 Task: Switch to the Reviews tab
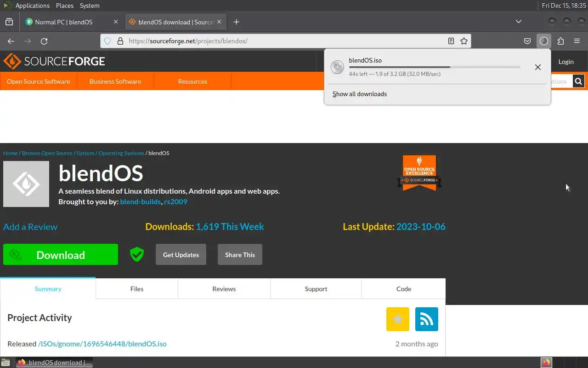(x=224, y=289)
